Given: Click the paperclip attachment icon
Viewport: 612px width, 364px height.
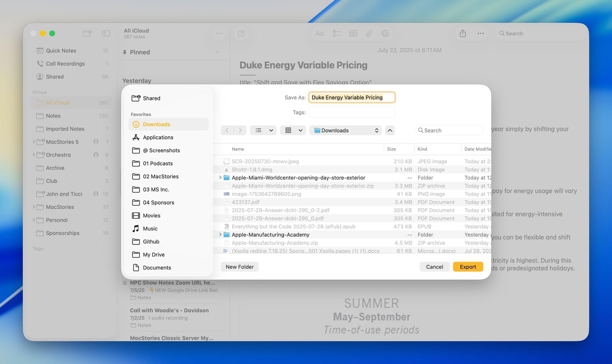Looking at the screenshot, I should 369,33.
